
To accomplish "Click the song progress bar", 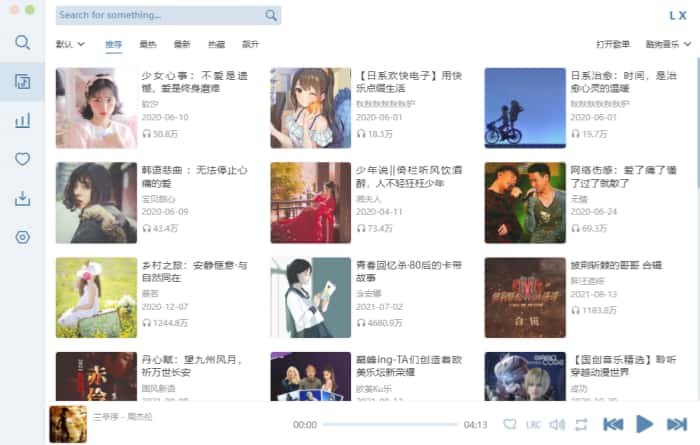I will (390, 424).
